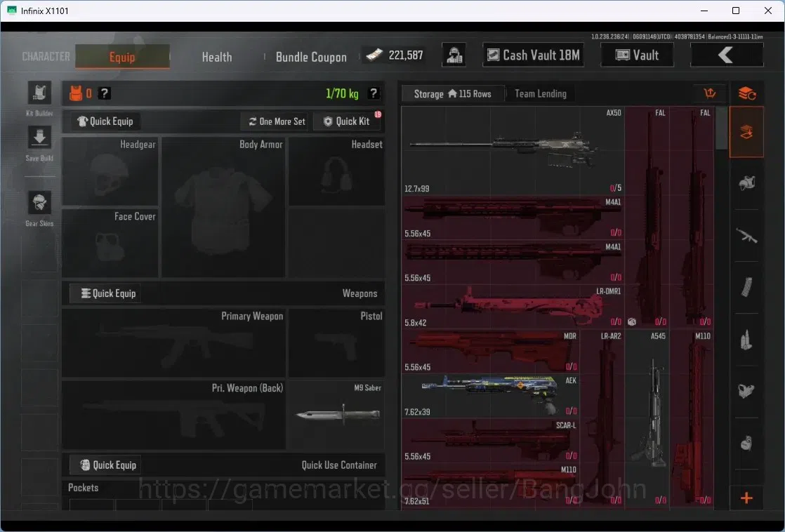Click the storage scrollbar
This screenshot has height=532, width=785.
click(x=721, y=128)
